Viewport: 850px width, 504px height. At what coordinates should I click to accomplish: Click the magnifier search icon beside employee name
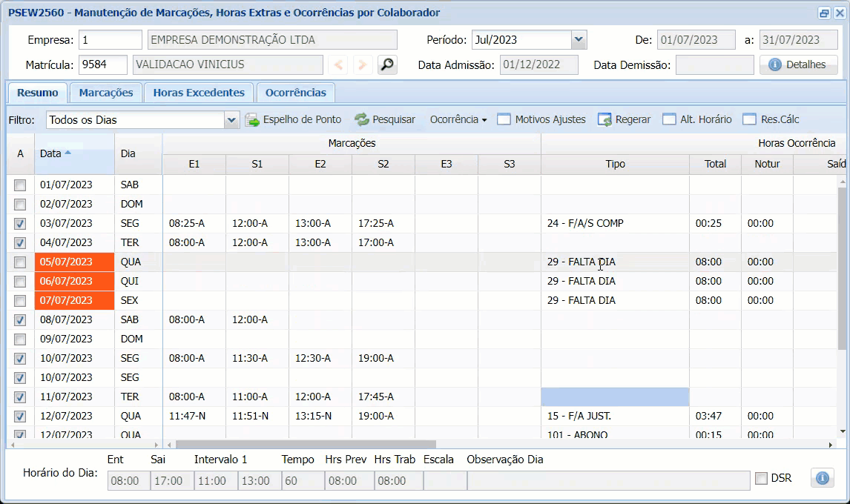[386, 65]
